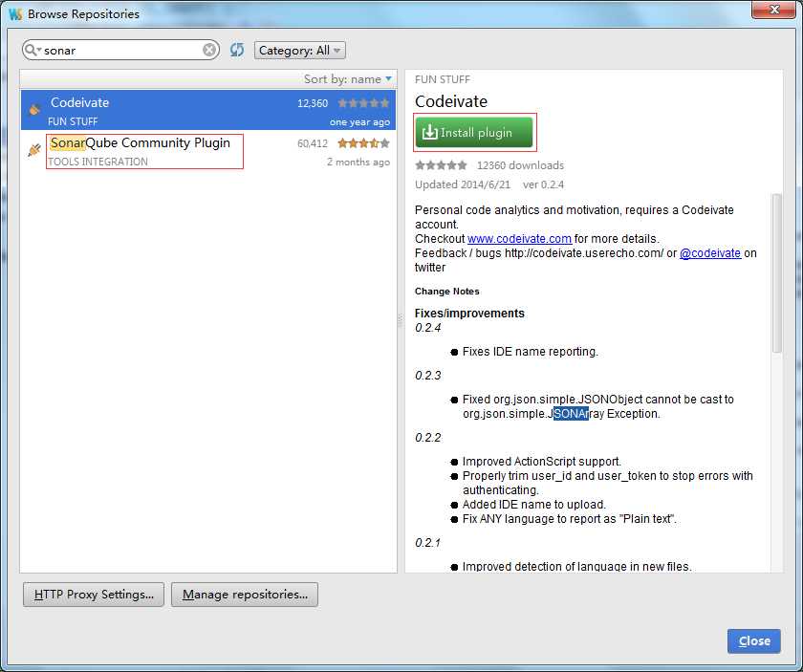Change the Sort by: name order
Viewport: 803px width, 672px height.
pyautogui.click(x=348, y=79)
